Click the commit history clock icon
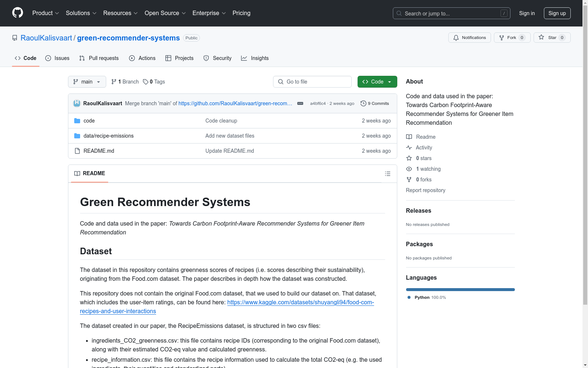This screenshot has width=588, height=368. (x=363, y=103)
